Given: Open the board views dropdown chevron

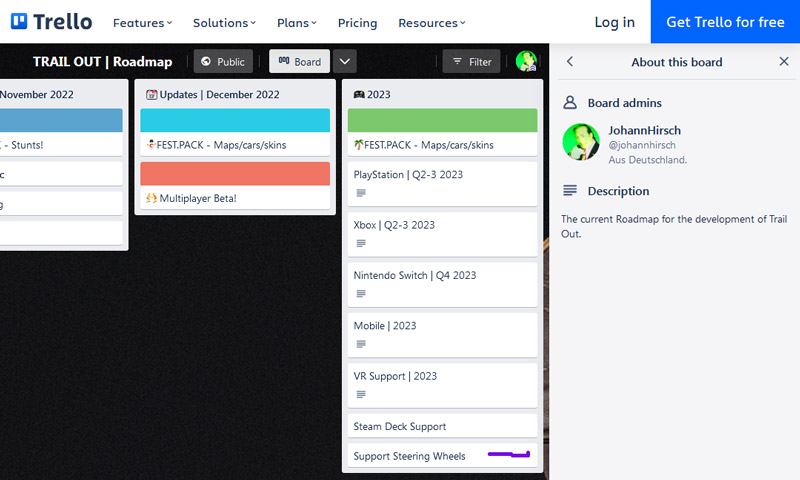Looking at the screenshot, I should tap(345, 61).
